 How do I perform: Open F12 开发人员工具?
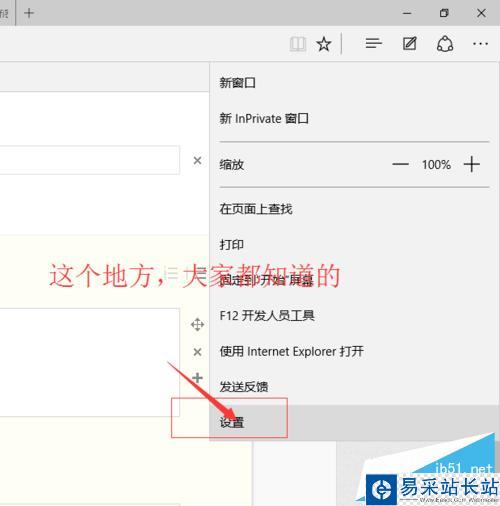coord(355,316)
